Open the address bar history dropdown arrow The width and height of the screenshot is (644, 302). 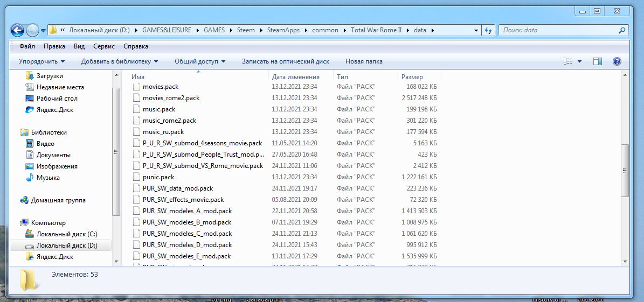click(x=476, y=30)
